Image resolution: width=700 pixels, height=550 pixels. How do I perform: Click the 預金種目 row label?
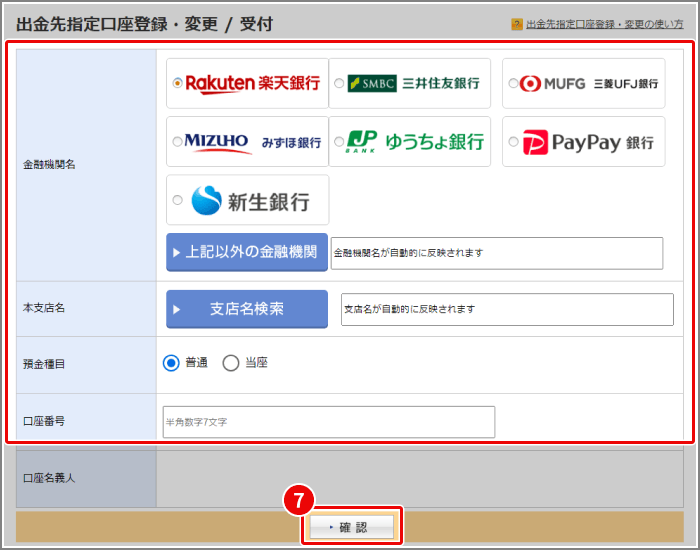[x=44, y=364]
